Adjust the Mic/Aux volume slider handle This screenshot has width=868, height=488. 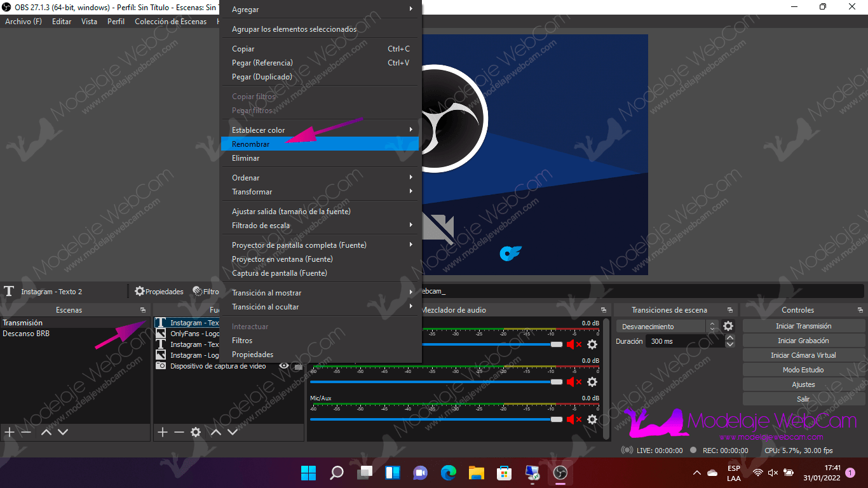pyautogui.click(x=557, y=419)
